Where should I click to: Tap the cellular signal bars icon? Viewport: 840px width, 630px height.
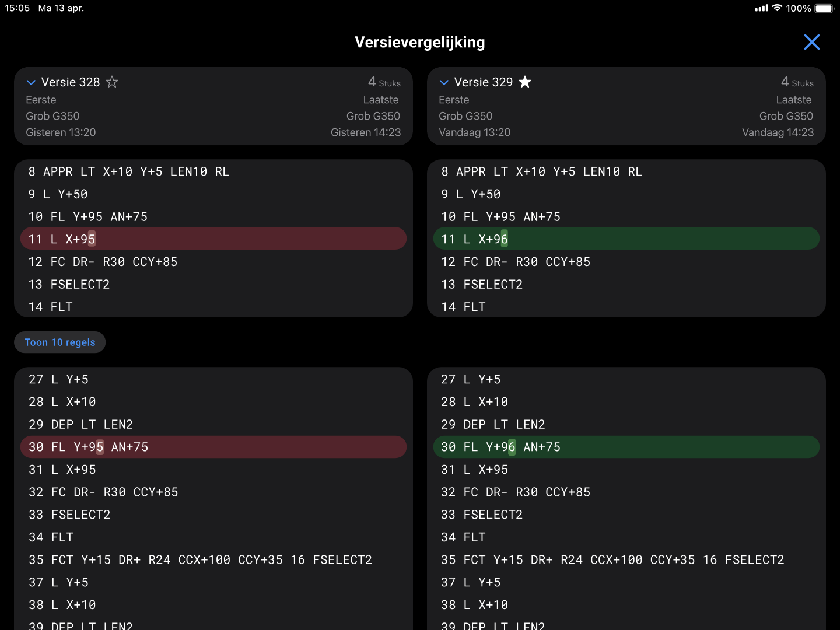(761, 8)
